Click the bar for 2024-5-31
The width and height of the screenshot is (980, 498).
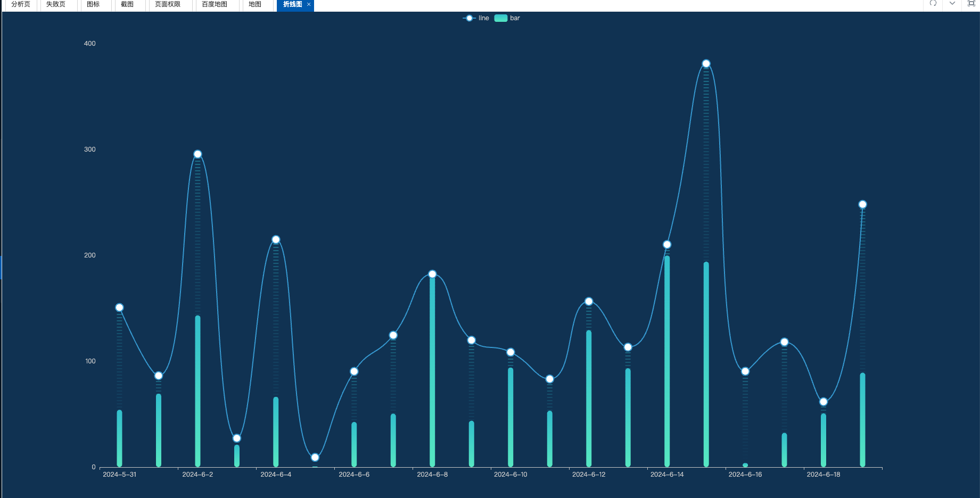click(119, 438)
